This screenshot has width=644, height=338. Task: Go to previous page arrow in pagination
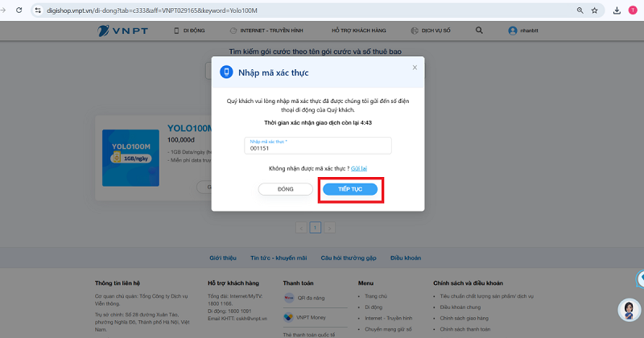[301, 228]
